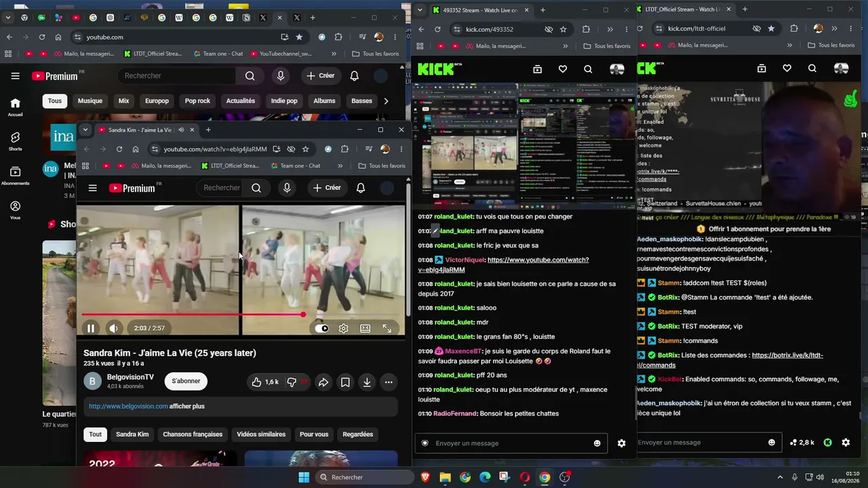Open Shorts in the YouTube sidebar
This screenshot has height=488, width=868.
click(15, 141)
